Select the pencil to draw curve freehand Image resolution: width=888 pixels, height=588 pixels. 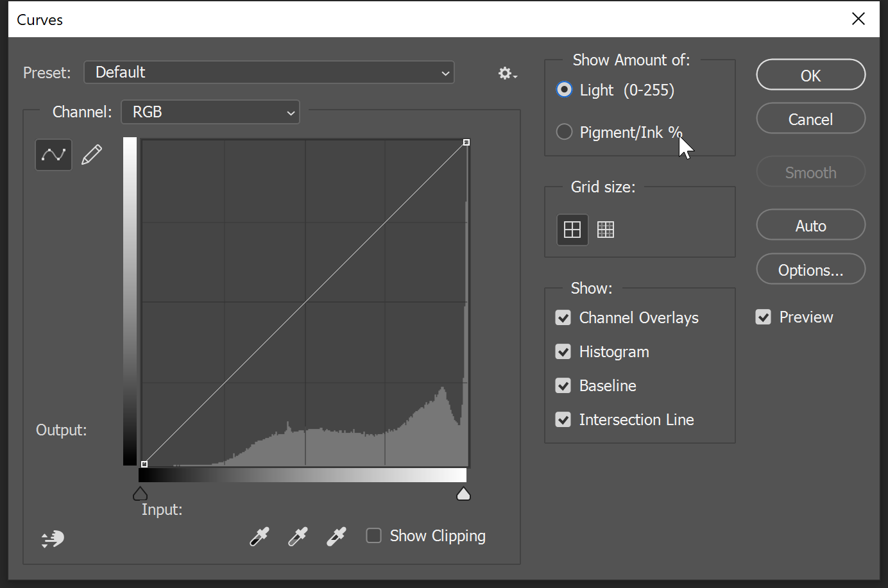click(x=92, y=154)
